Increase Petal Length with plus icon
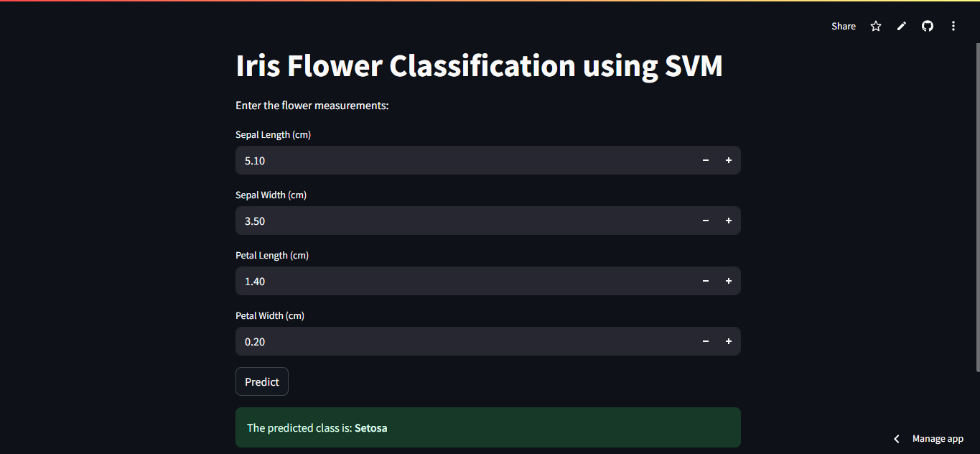The image size is (980, 454). point(729,281)
